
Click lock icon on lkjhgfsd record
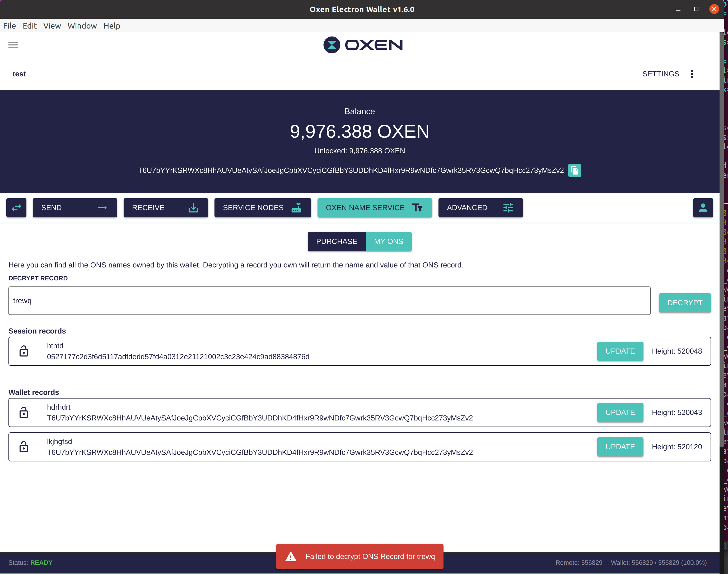coord(24,447)
